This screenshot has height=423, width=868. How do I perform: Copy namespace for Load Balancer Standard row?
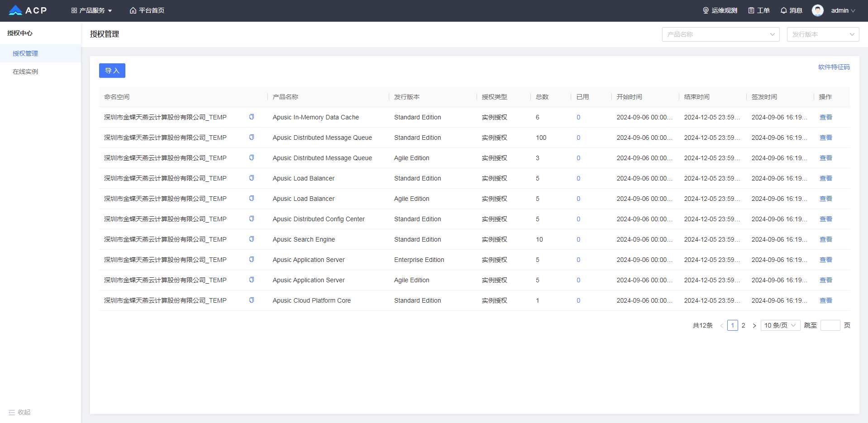(x=252, y=178)
